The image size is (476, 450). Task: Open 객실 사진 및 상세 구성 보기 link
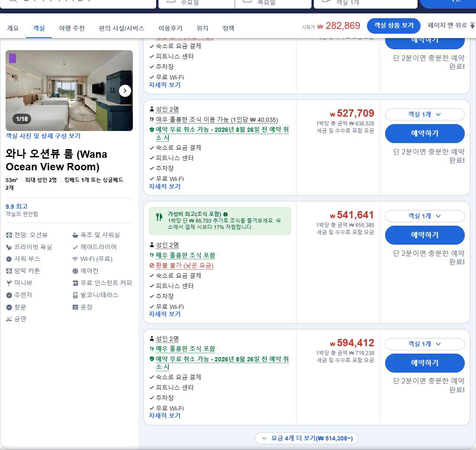click(x=43, y=136)
